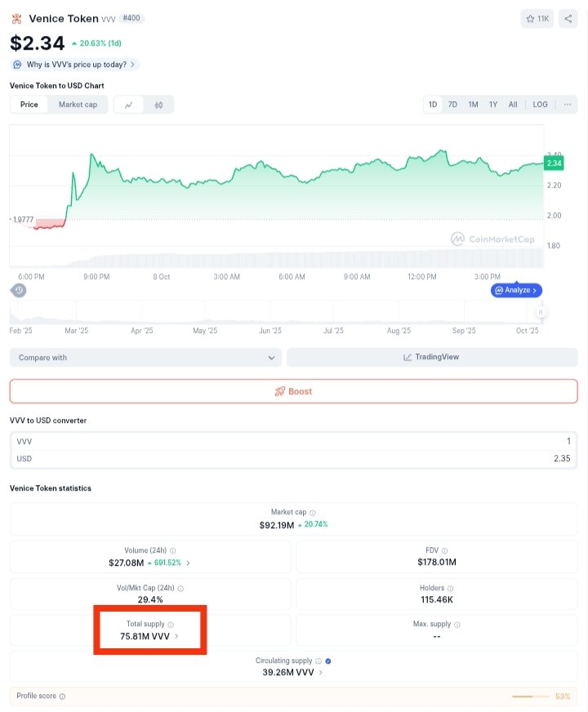Click the share icon button

[x=568, y=19]
